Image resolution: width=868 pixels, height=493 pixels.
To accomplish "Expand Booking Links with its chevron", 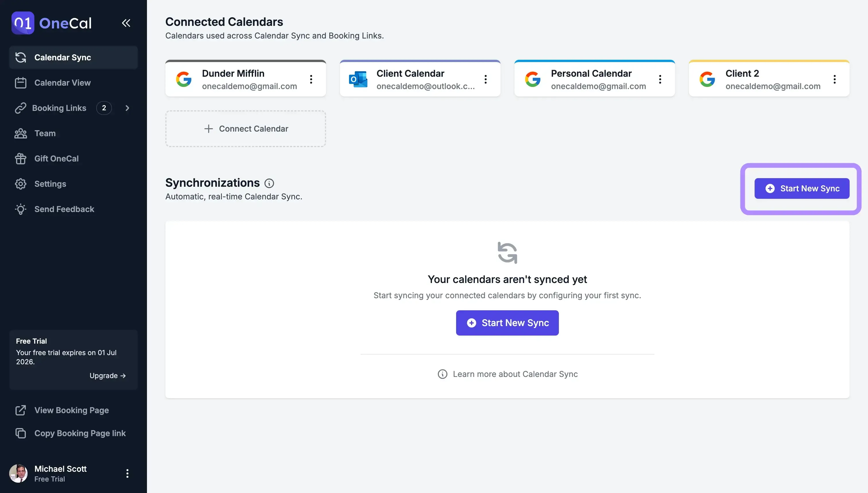I will pyautogui.click(x=127, y=108).
